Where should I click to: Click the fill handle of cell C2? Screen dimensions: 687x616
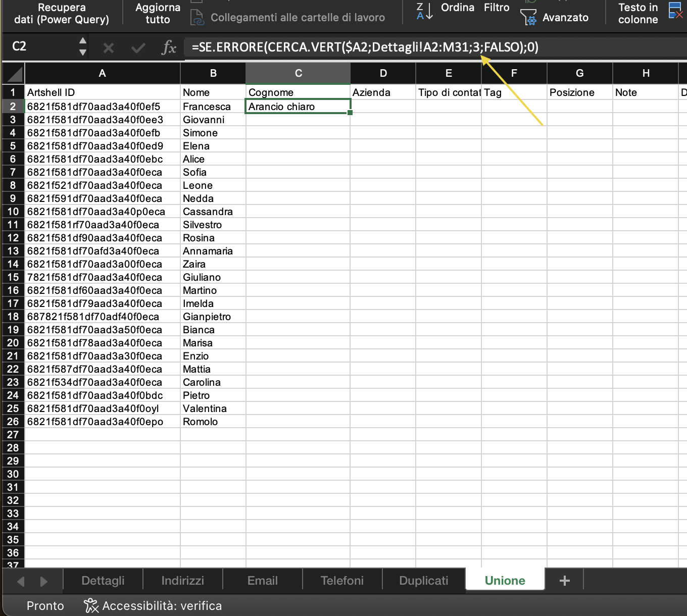350,113
